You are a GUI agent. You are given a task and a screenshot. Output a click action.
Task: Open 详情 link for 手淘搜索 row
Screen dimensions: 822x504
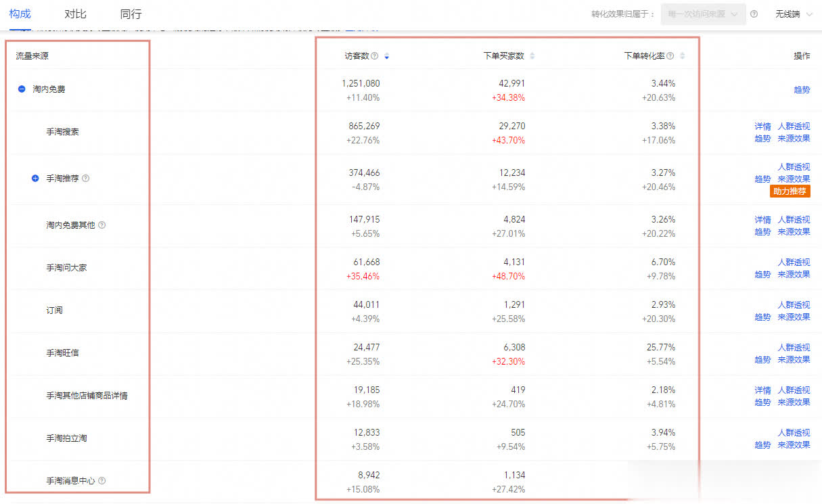tap(762, 127)
